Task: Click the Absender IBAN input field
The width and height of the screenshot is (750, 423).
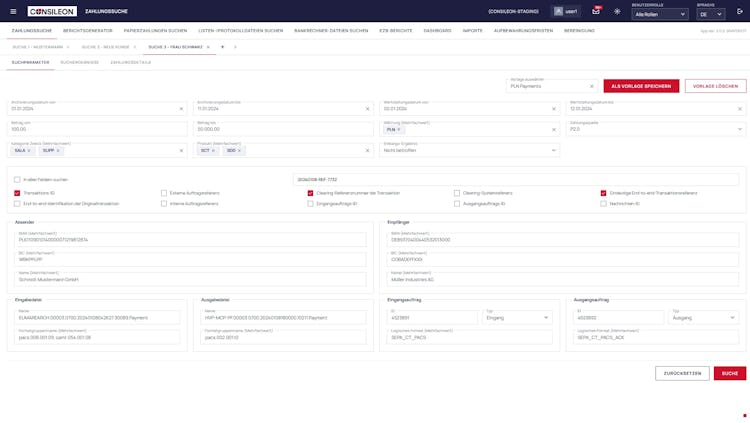Action: pyautogui.click(x=190, y=239)
